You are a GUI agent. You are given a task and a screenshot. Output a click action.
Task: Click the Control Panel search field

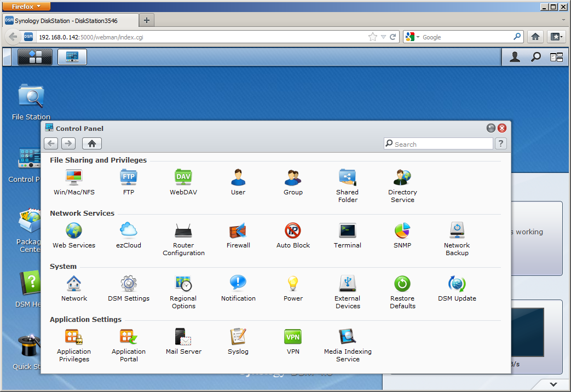(x=439, y=144)
